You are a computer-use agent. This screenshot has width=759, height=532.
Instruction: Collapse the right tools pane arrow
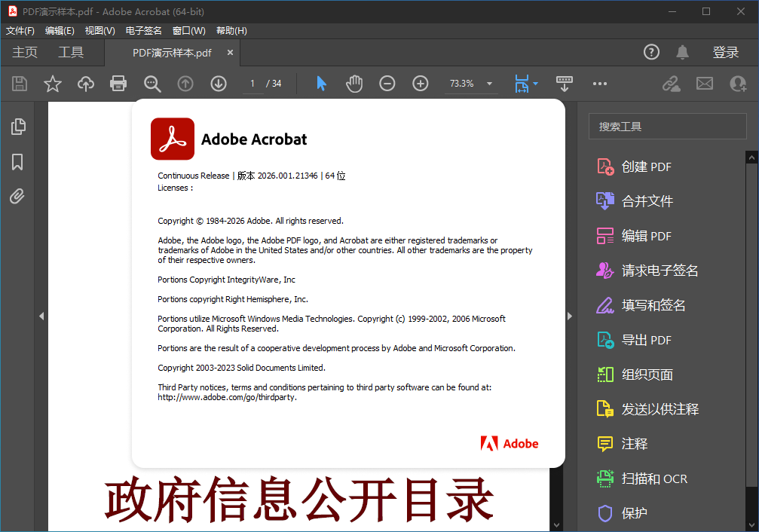570,316
